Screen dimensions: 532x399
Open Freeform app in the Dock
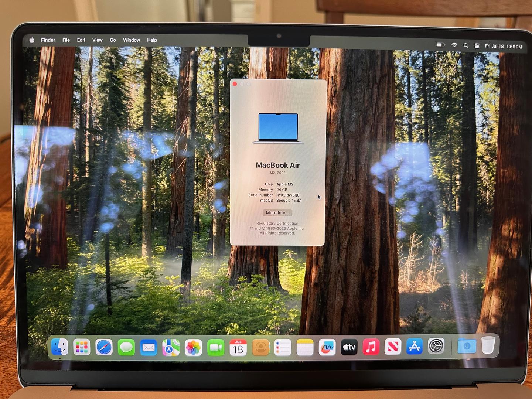[x=327, y=347]
